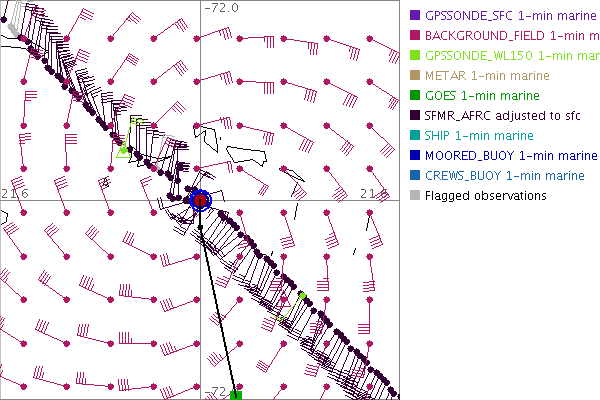
Task: Click the 21.6 latitude label on left
Action: tap(15, 192)
